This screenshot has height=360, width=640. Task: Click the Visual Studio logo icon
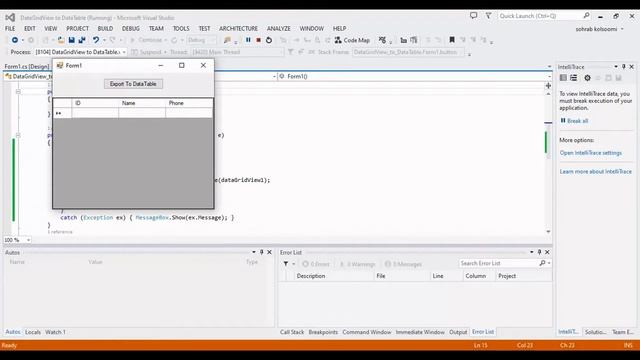[10, 18]
